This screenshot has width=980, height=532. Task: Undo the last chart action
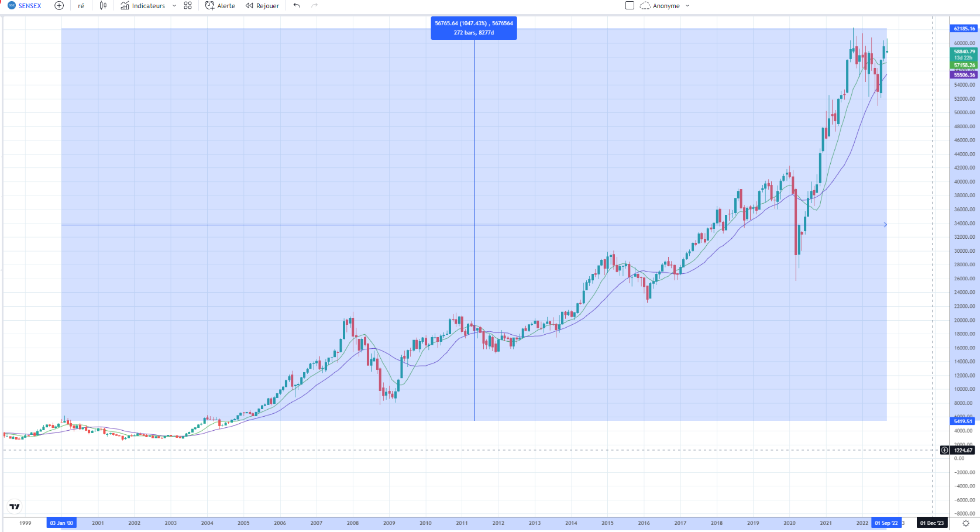(x=297, y=6)
